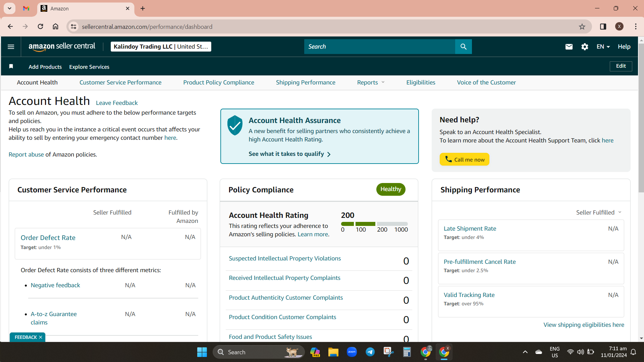Image resolution: width=644 pixels, height=362 pixels.
Task: Click Leave Feedback link
Action: (x=117, y=103)
